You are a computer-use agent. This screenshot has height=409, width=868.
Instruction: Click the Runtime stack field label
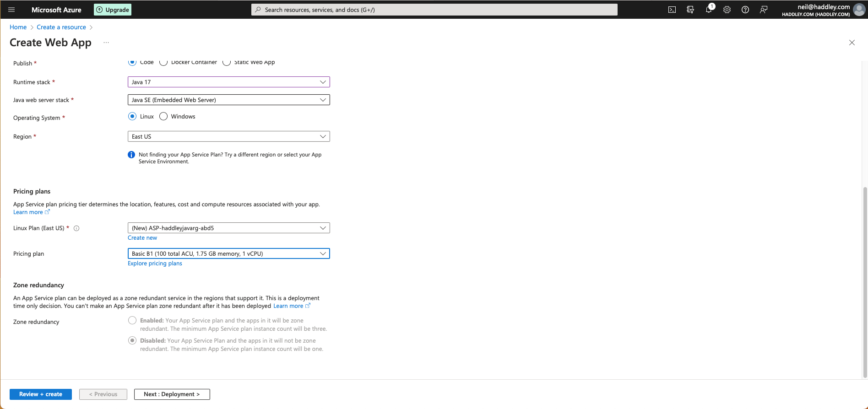32,82
